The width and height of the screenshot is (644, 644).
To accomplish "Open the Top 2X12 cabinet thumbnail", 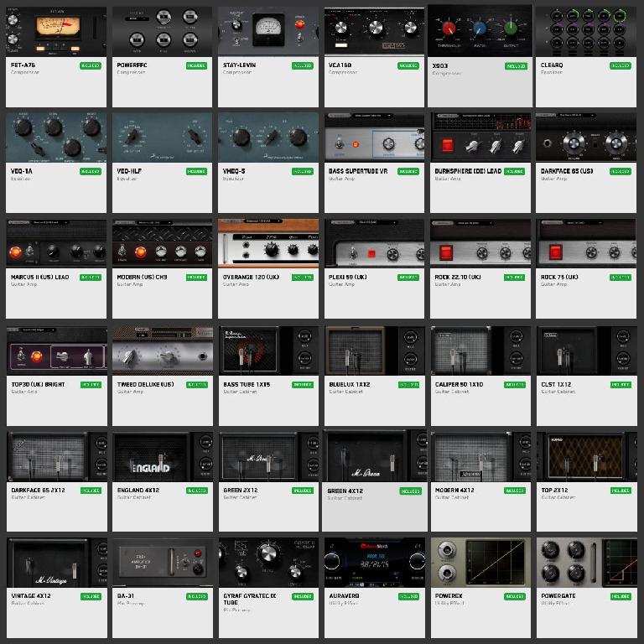I will coord(586,457).
